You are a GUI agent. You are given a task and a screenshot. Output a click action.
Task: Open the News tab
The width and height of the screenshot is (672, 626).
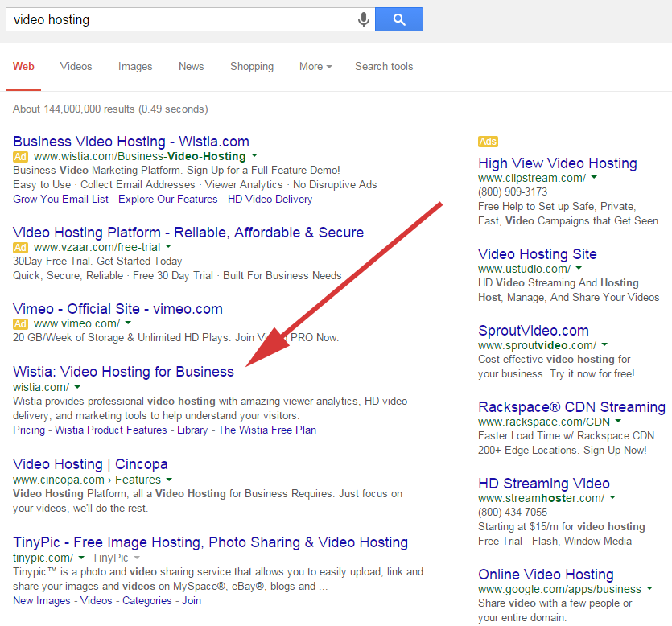pos(192,67)
